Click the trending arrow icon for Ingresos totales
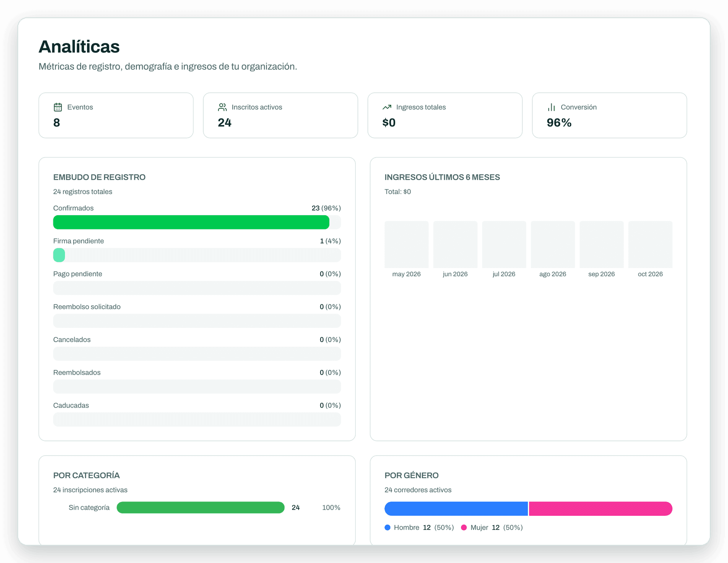 387,107
